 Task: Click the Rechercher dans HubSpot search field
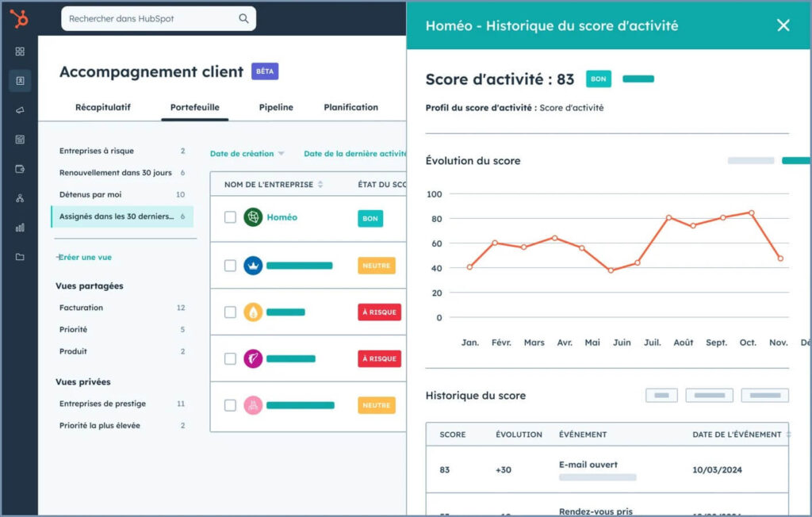pyautogui.click(x=151, y=18)
